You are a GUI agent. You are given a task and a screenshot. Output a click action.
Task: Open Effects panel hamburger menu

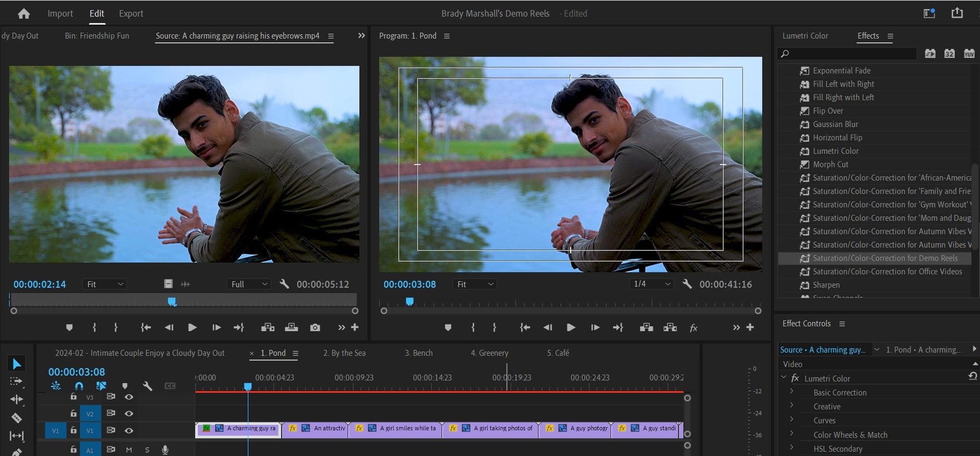890,36
